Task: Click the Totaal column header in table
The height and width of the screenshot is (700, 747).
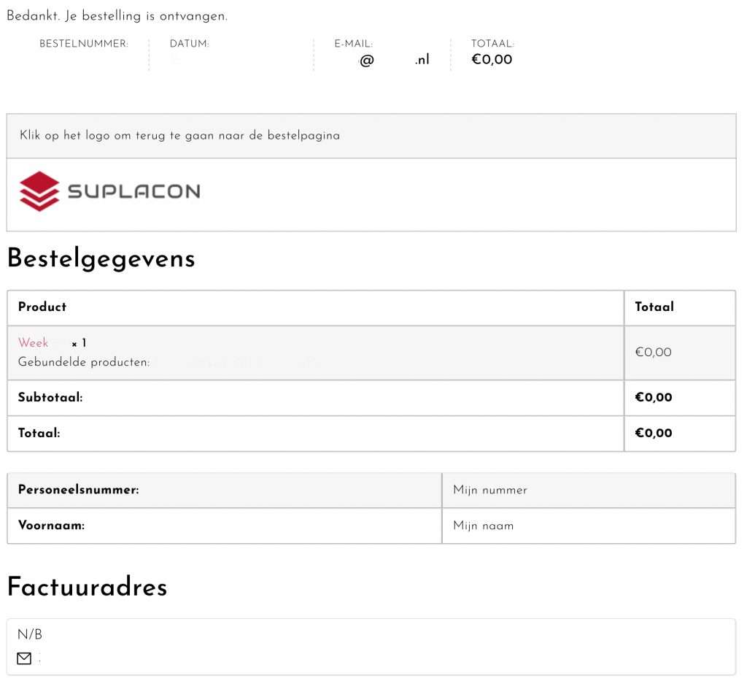Action: (x=654, y=307)
